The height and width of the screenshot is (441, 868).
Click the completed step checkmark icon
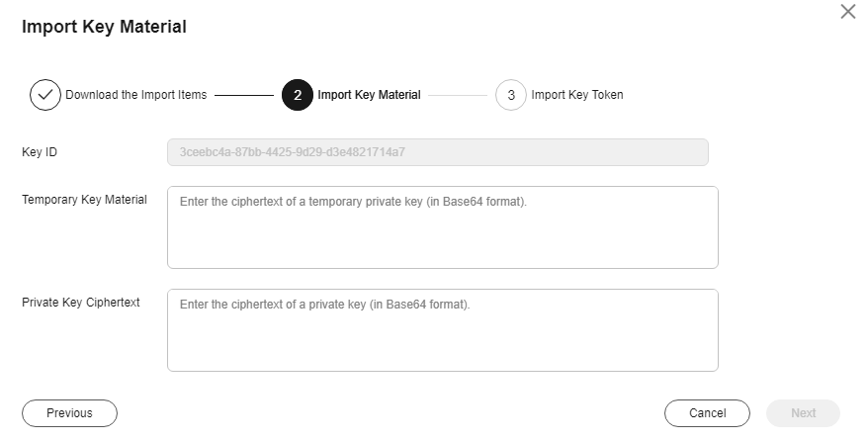(45, 95)
